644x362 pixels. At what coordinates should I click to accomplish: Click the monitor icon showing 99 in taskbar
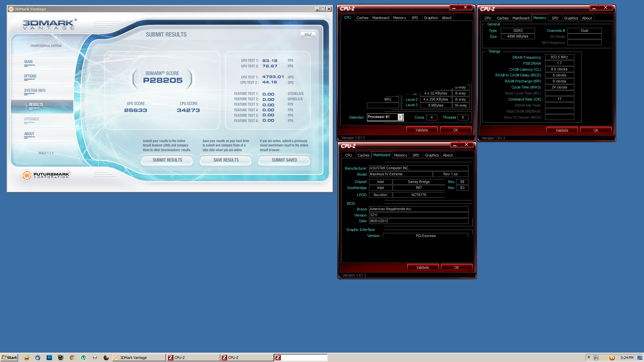click(x=61, y=358)
